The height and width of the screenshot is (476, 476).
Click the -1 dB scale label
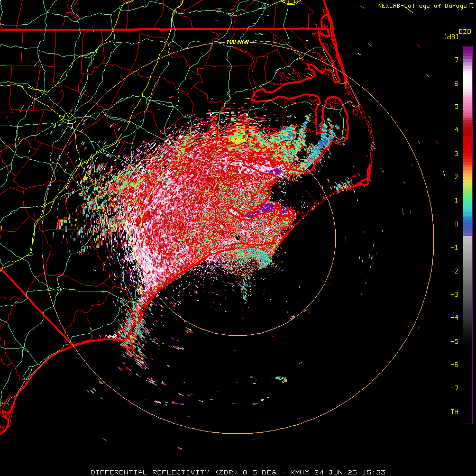tap(454, 248)
